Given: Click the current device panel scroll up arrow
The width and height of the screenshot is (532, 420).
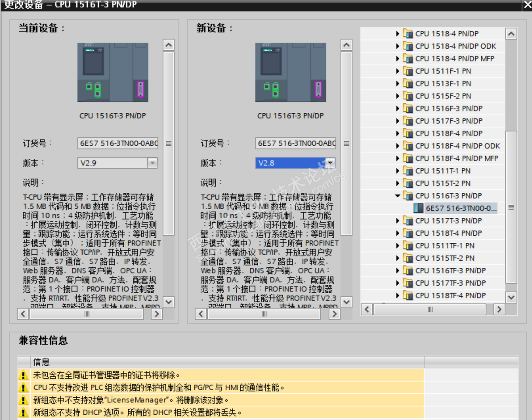Looking at the screenshot, I should 168,45.
